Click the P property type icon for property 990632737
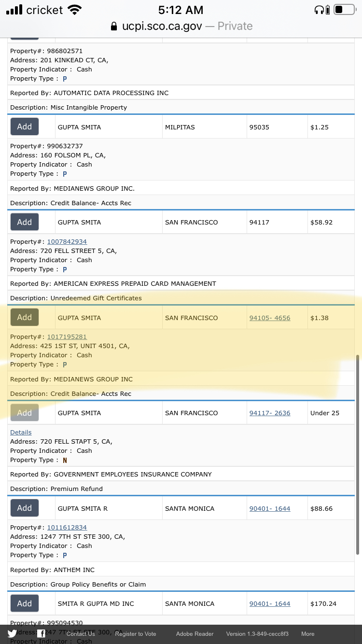Viewport: 362px width, 644px height. point(65,174)
